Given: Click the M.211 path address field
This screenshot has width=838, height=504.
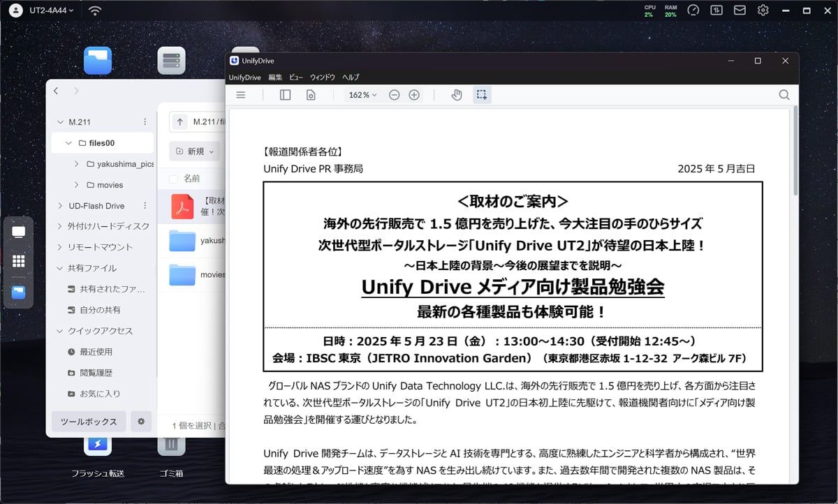Looking at the screenshot, I should point(208,122).
